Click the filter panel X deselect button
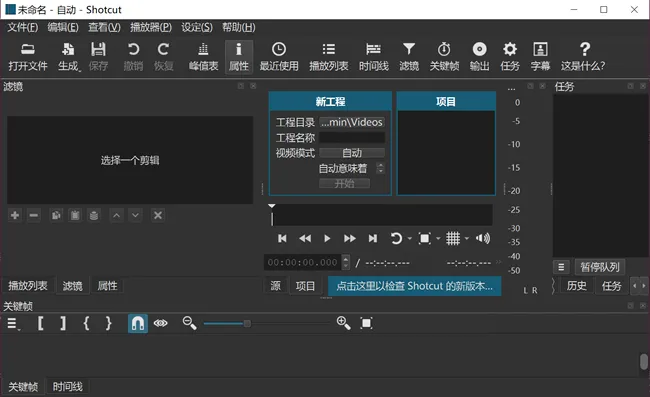650x397 pixels. [158, 215]
